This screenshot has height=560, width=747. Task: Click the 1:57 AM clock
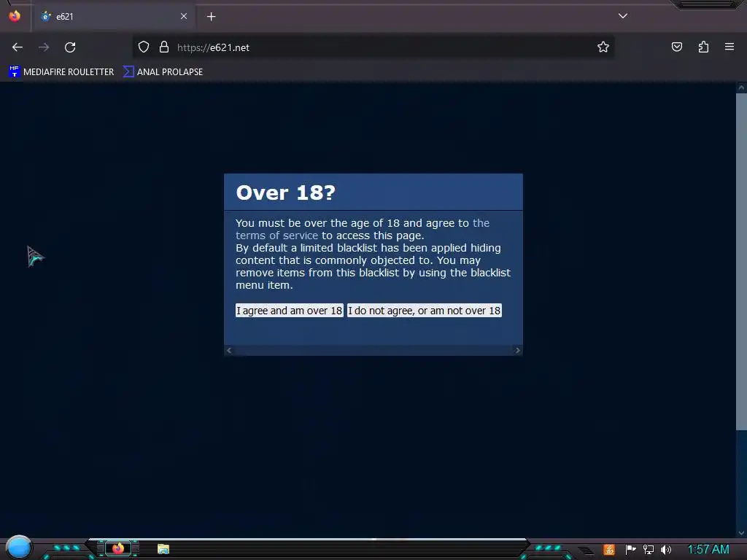(x=708, y=550)
